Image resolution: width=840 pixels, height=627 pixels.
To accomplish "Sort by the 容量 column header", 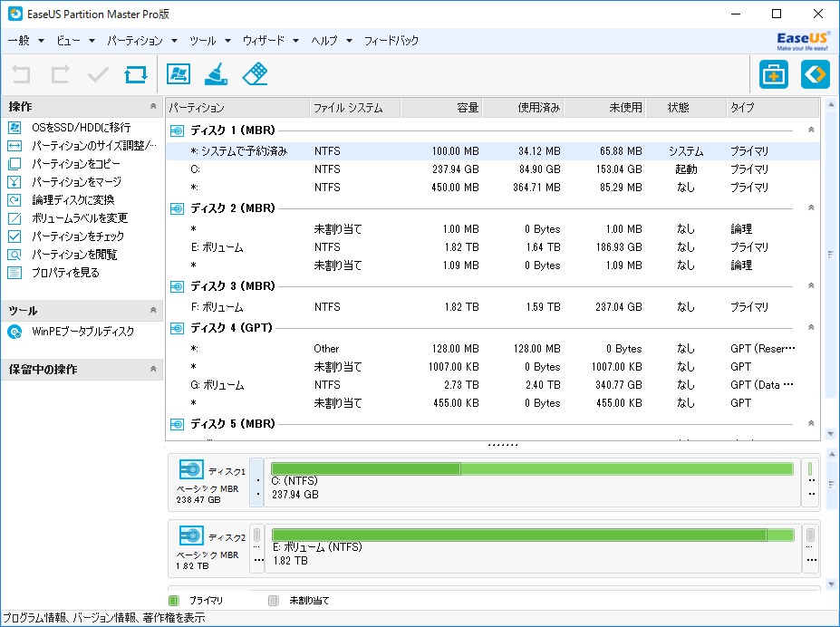I will coord(441,108).
